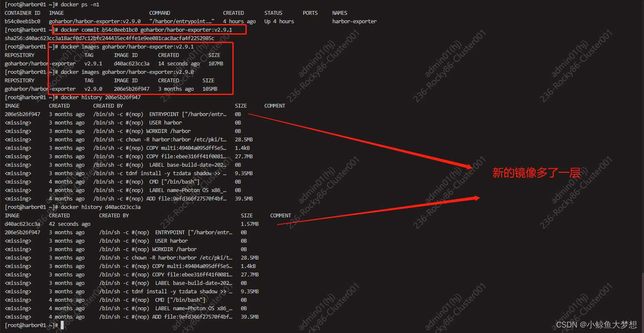Viewport: 644px width, 333px height.
Task: Click the 'sha256:d40ac623cc3a18…' commit output line
Action: 110,38
